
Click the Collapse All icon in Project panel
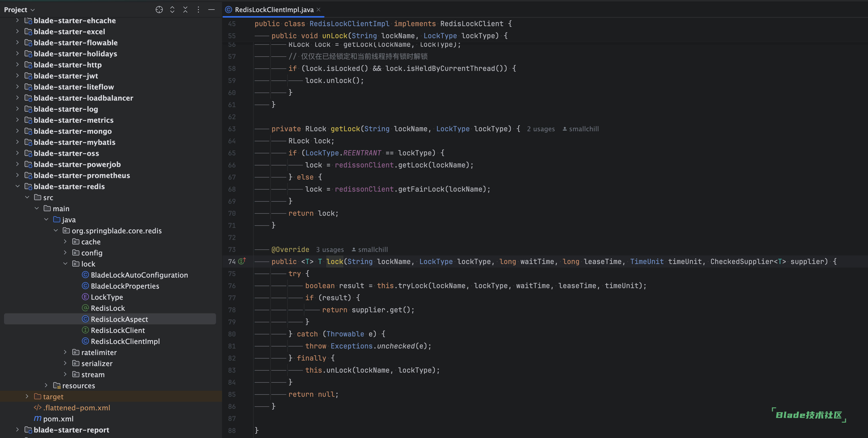[185, 10]
